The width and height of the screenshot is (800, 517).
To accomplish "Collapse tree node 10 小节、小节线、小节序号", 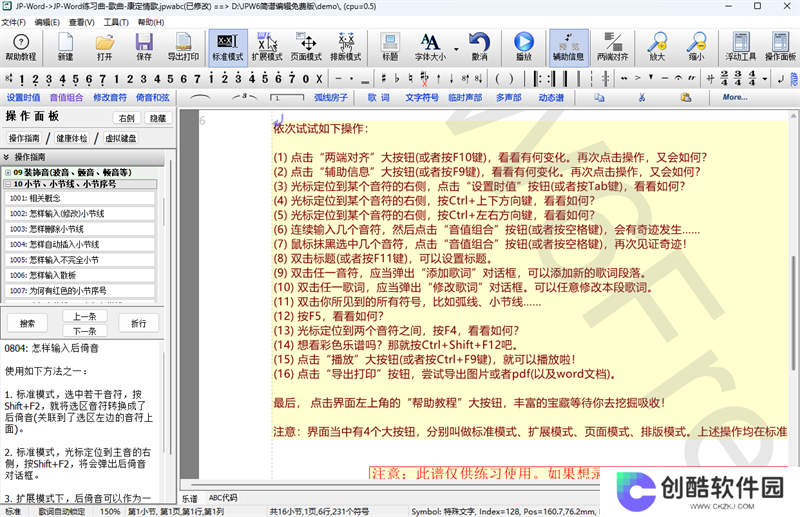I will (8, 184).
